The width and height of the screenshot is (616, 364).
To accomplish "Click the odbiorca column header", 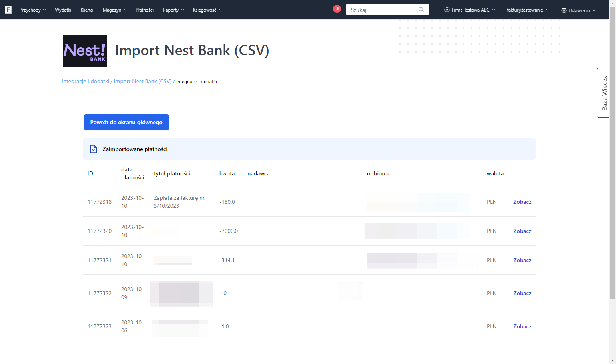I will point(378,173).
